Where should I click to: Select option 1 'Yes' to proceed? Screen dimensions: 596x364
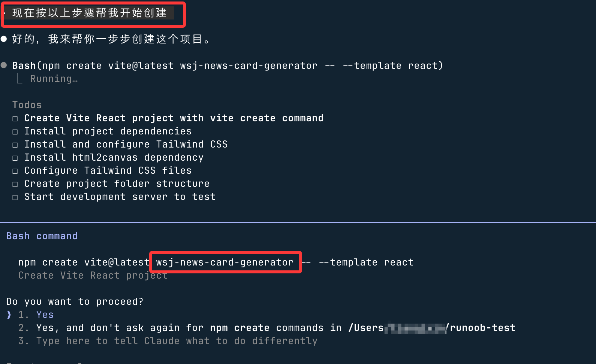[x=45, y=315]
